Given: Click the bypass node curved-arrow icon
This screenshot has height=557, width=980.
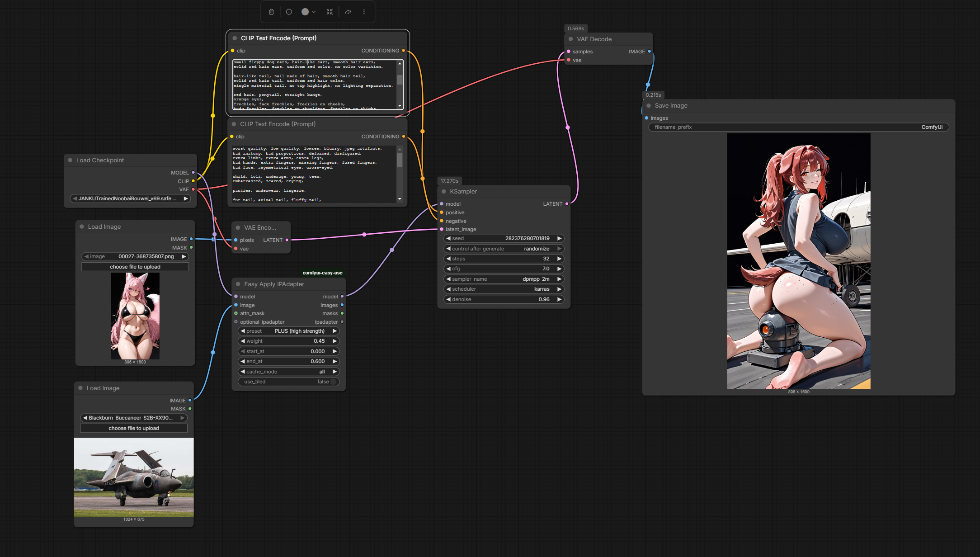Looking at the screenshot, I should (x=348, y=12).
